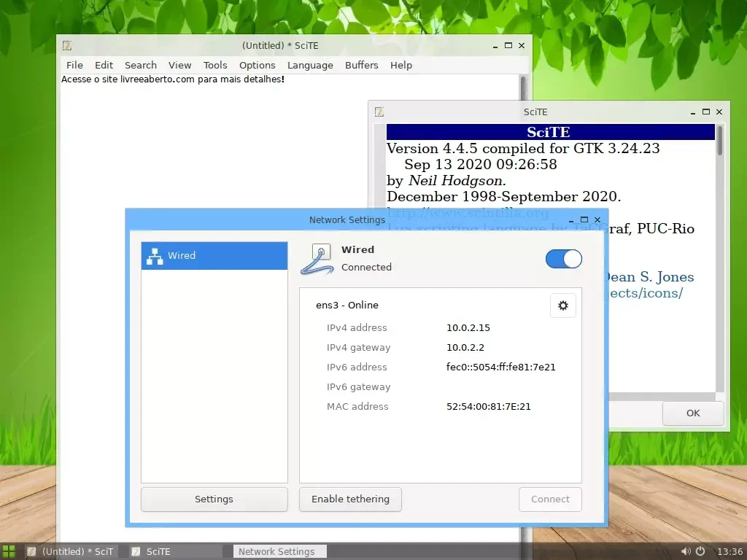Image resolution: width=747 pixels, height=560 pixels.
Task: Open the Search menu in SciTE
Action: click(141, 65)
